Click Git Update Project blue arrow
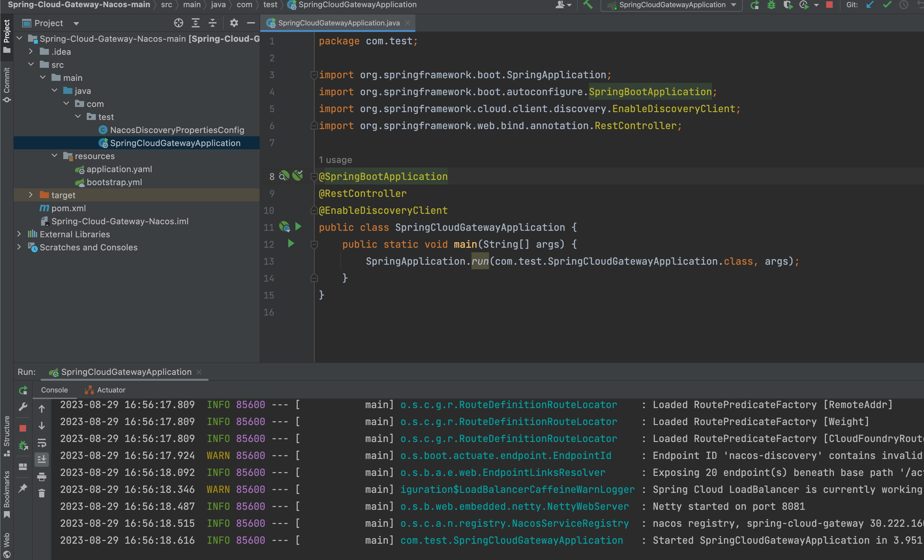Viewport: 924px width, 560px height. click(x=870, y=5)
